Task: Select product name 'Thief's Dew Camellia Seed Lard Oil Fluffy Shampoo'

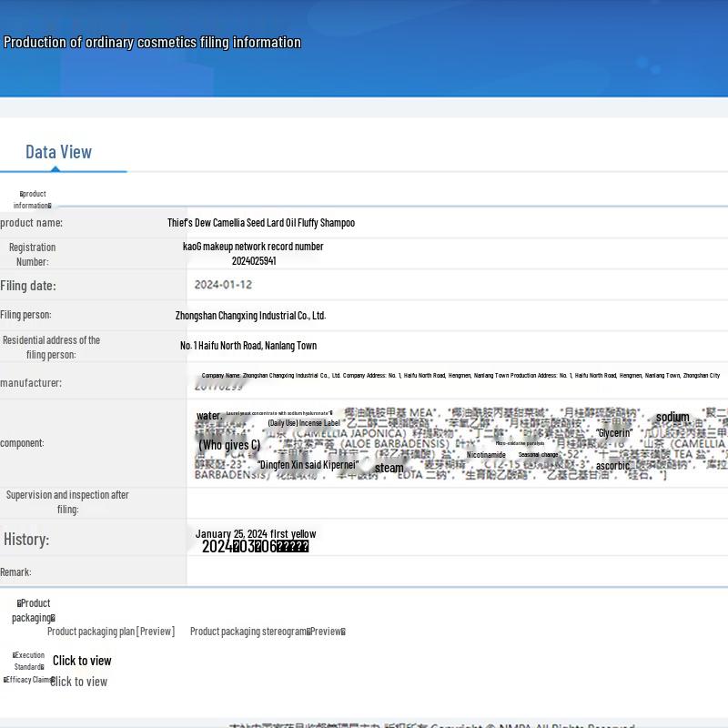Action: [261, 223]
